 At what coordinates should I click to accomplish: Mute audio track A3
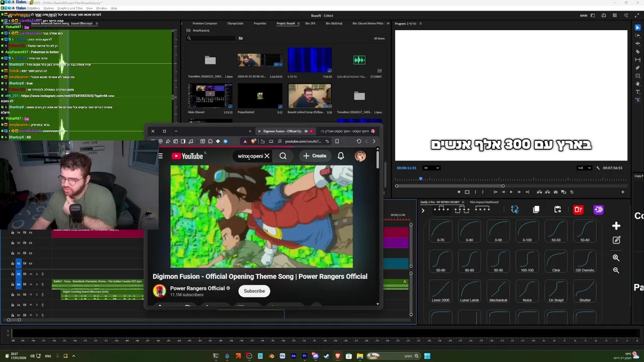click(x=31, y=274)
